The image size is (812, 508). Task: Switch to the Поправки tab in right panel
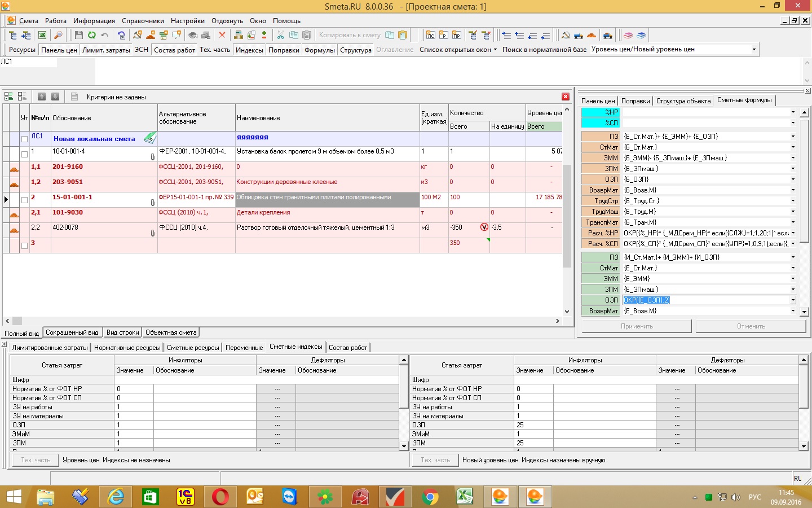point(636,101)
